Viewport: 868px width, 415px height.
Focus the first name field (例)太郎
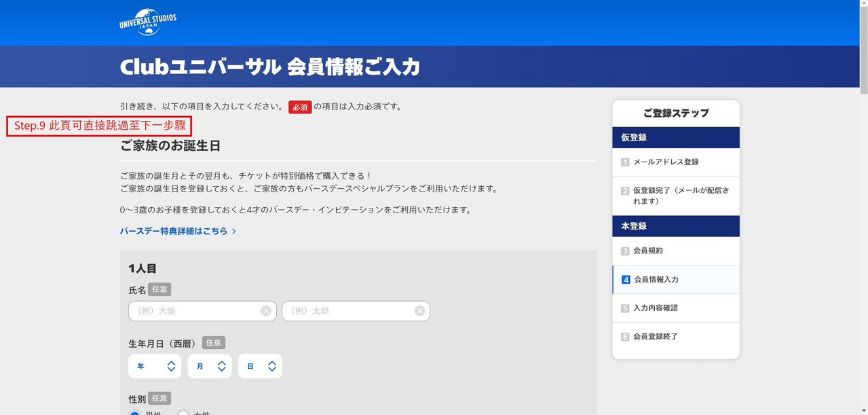[x=356, y=311]
